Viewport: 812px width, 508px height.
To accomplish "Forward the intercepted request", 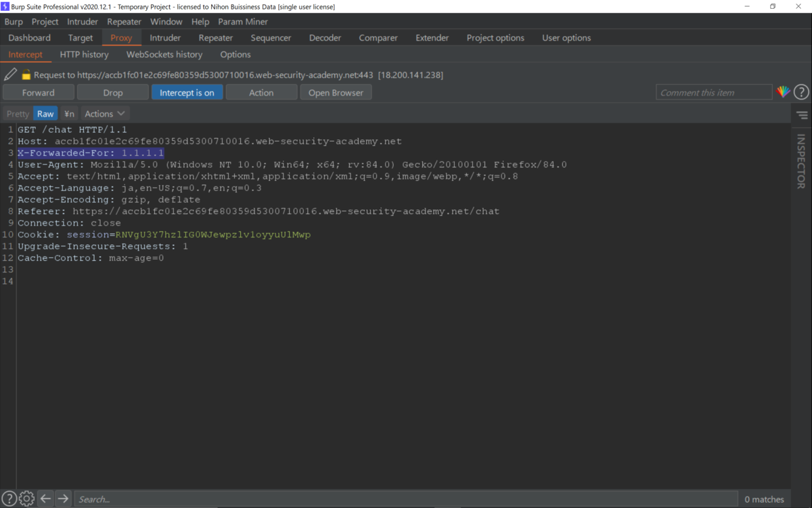I will click(x=39, y=92).
